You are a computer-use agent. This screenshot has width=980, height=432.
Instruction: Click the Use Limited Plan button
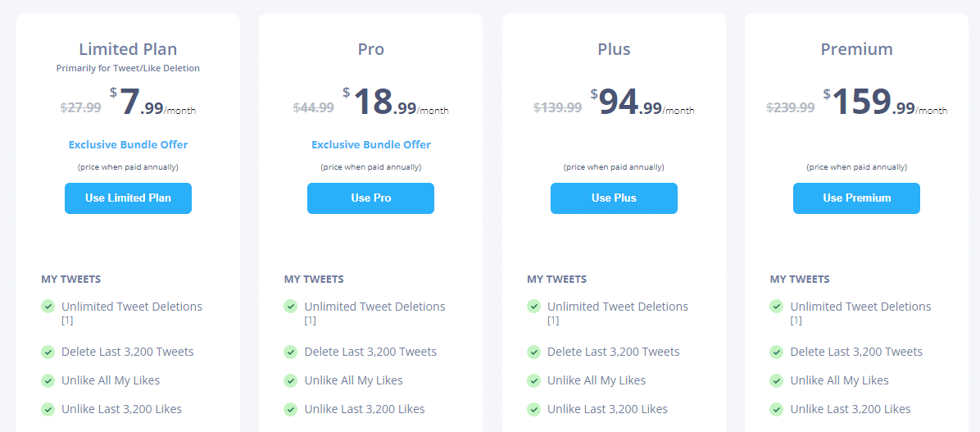tap(128, 198)
